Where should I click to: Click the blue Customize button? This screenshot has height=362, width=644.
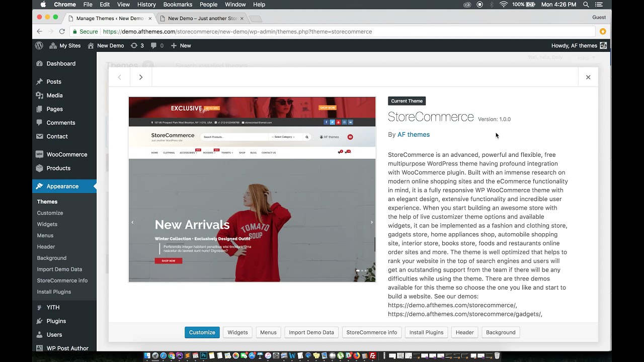[x=202, y=332]
